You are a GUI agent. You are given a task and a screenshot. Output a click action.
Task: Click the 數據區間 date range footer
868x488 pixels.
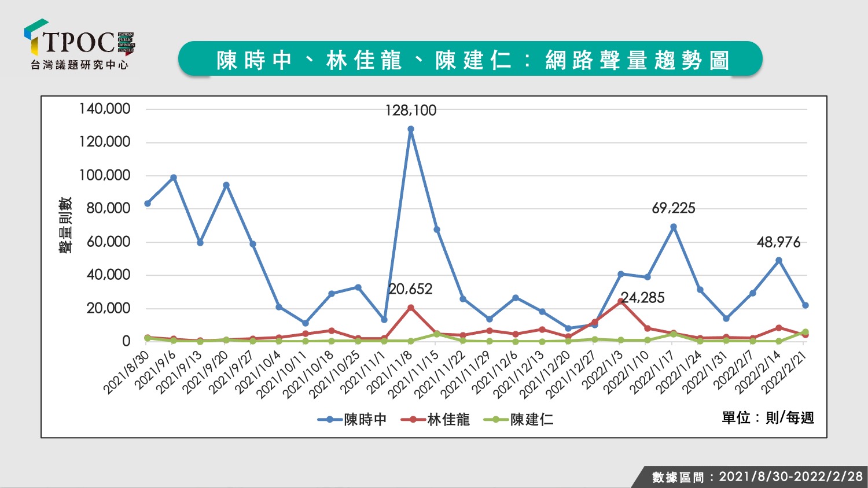pos(757,477)
